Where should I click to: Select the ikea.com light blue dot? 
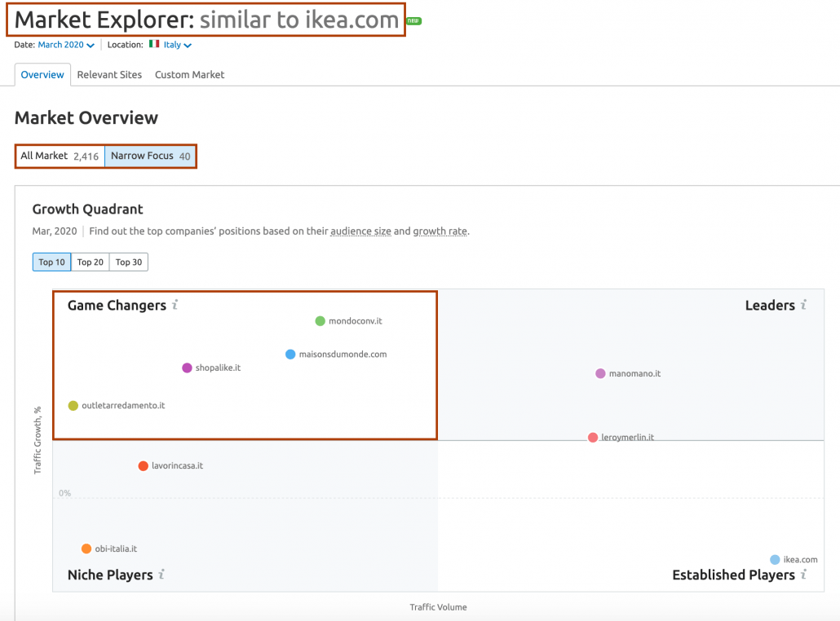pyautogui.click(x=775, y=560)
